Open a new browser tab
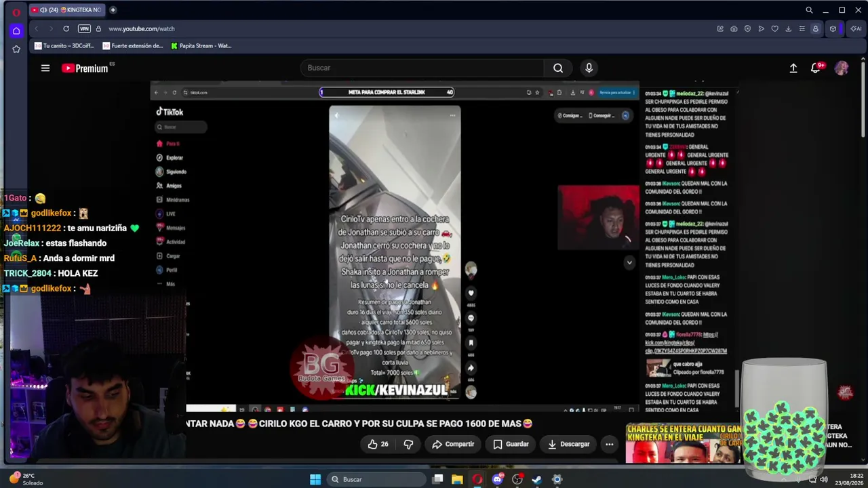Viewport: 868px width, 488px height. point(113,10)
